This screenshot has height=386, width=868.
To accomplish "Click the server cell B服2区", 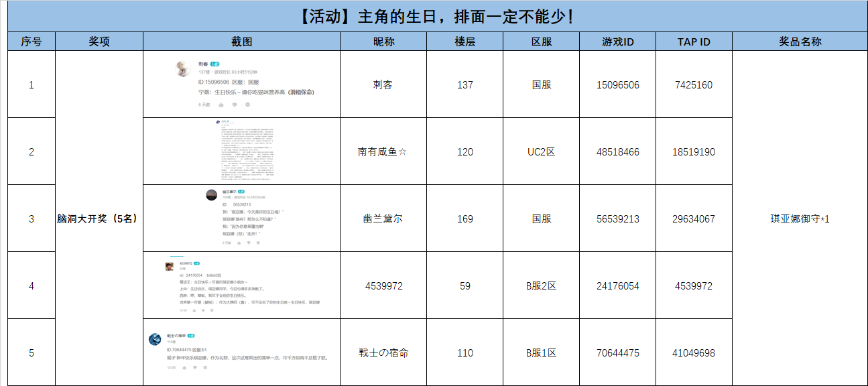I will coord(542,285).
